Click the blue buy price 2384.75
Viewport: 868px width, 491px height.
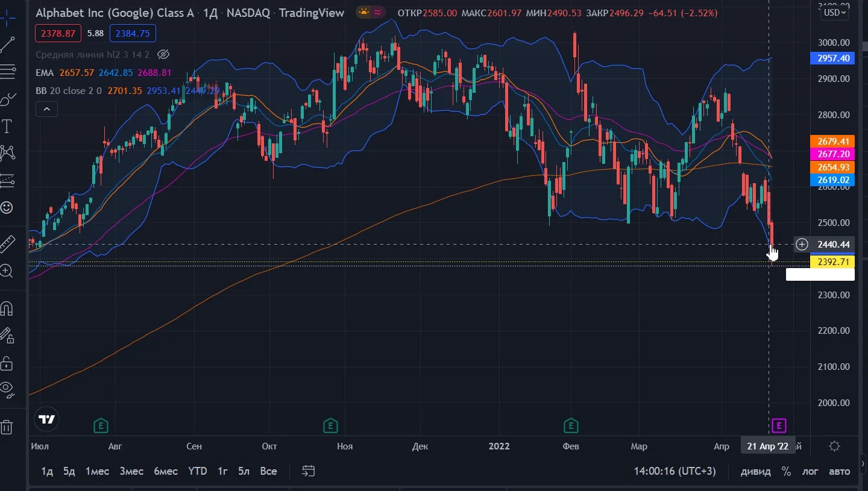click(133, 34)
